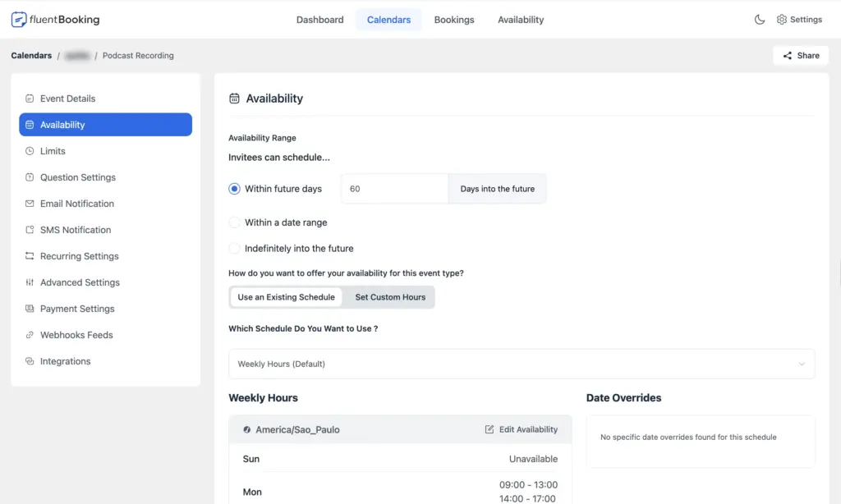
Task: Select Within future days radio option
Action: [234, 189]
